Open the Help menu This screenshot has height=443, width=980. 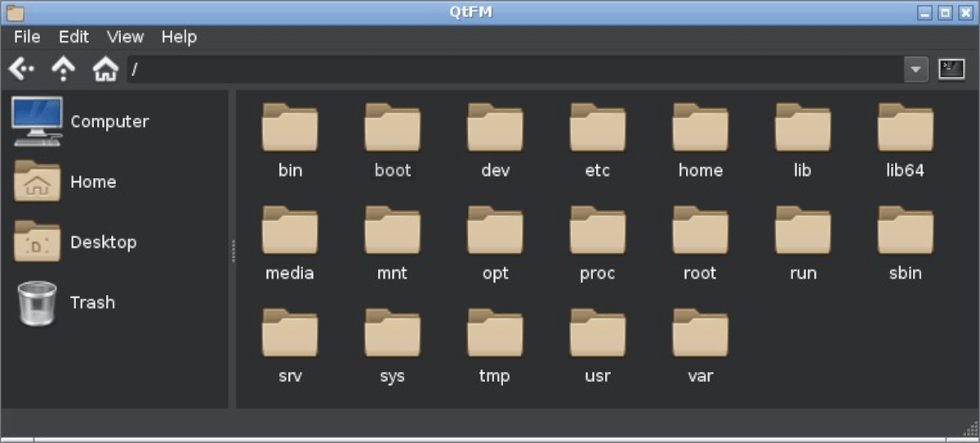pyautogui.click(x=179, y=37)
